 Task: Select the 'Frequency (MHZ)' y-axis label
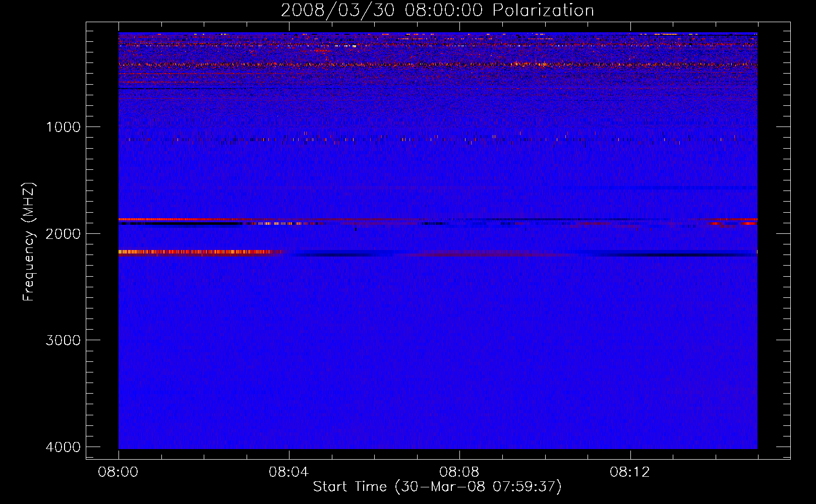click(29, 242)
